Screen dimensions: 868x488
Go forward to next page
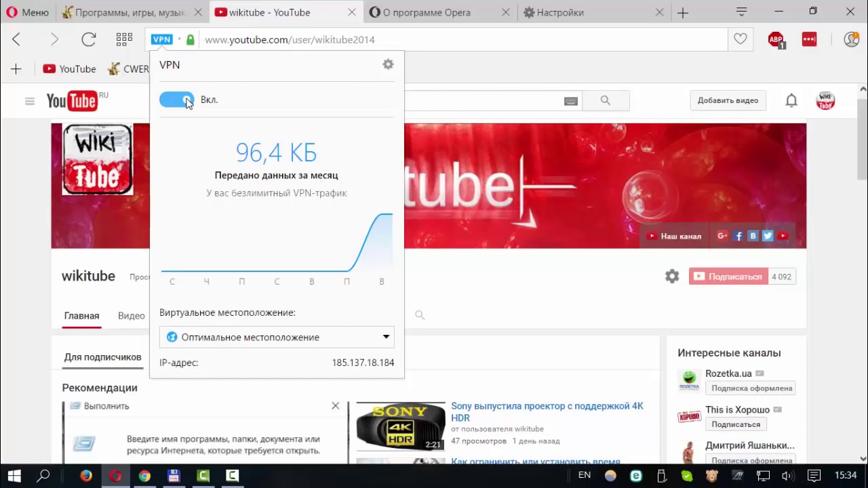[54, 39]
